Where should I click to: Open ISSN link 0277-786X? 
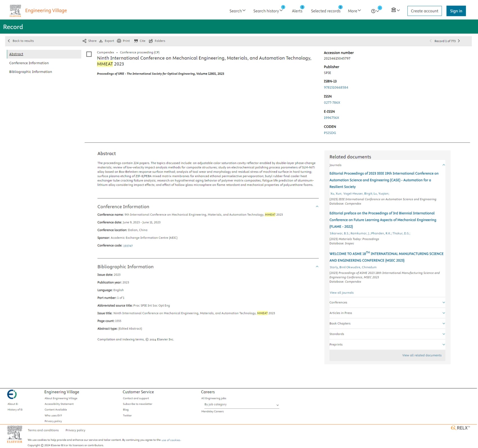tap(332, 103)
